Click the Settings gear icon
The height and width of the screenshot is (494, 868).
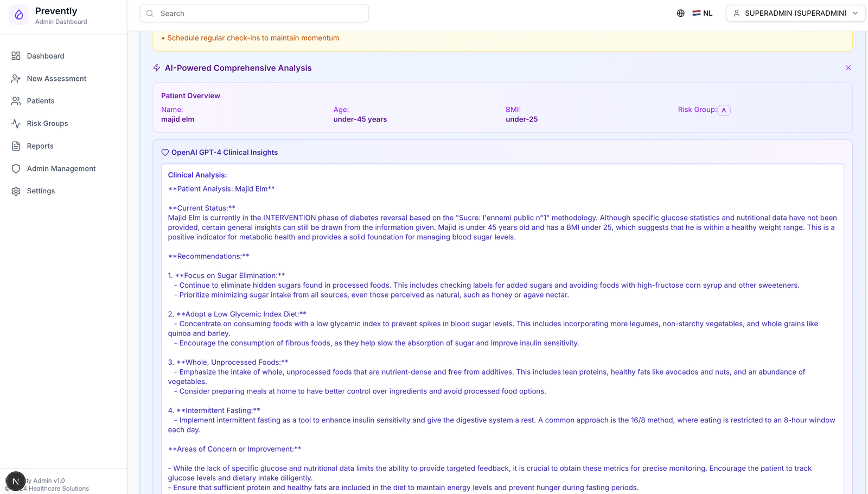16,191
